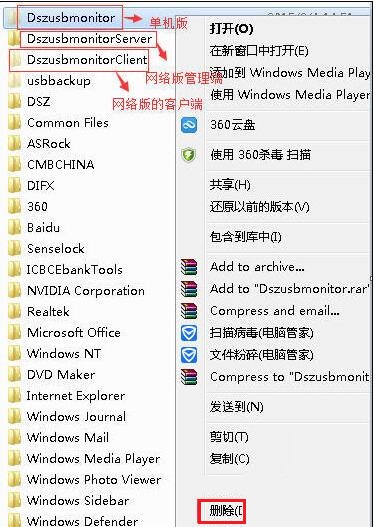374x527 pixels.
Task: Open the 360云盘 menu entry
Action: click(x=233, y=125)
